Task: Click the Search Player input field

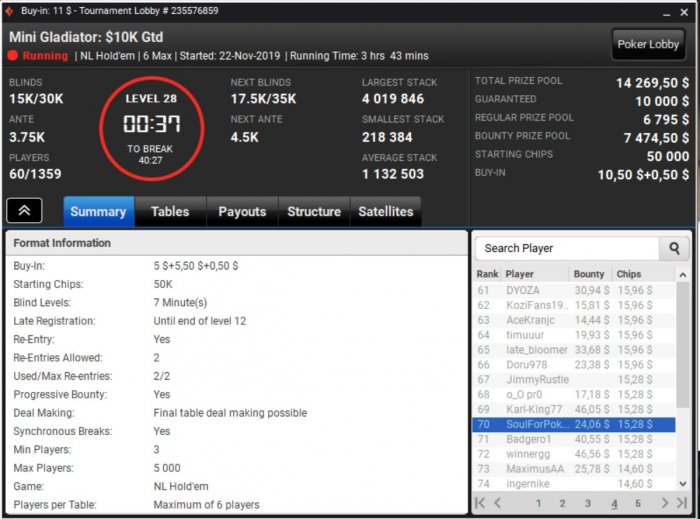Action: tap(567, 248)
